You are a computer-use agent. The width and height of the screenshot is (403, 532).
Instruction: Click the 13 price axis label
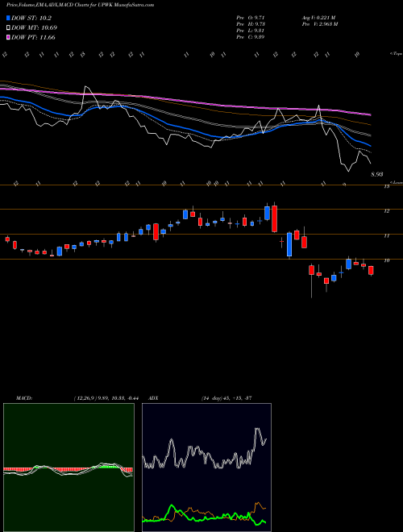(386, 186)
